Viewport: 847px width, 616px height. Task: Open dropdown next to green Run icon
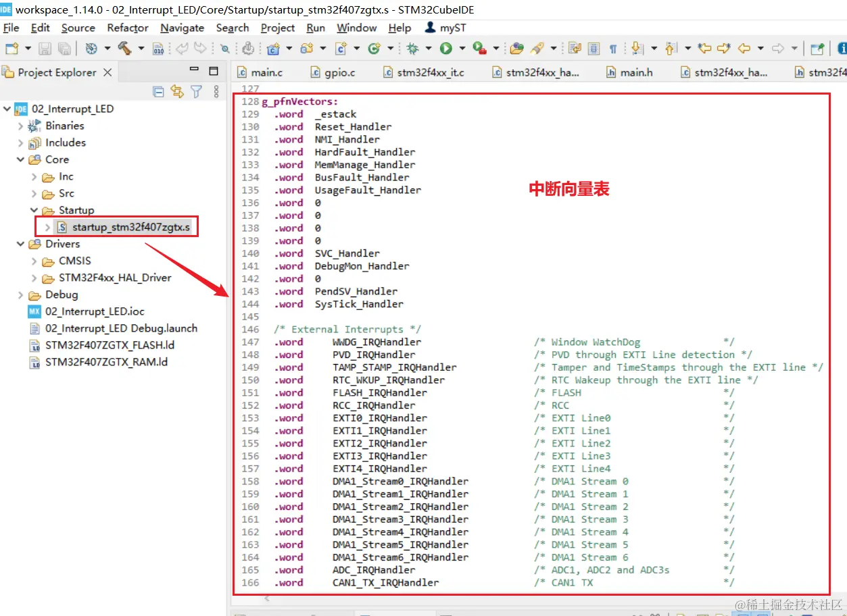(462, 49)
